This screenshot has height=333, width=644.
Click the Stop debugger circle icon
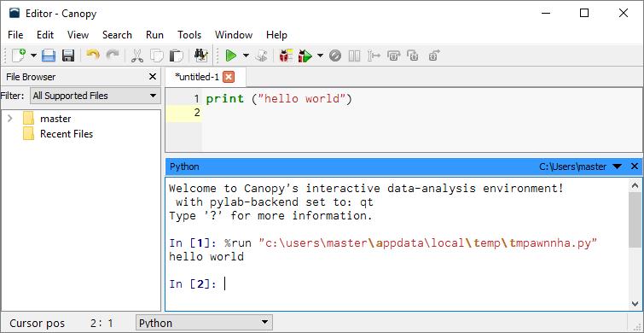335,55
